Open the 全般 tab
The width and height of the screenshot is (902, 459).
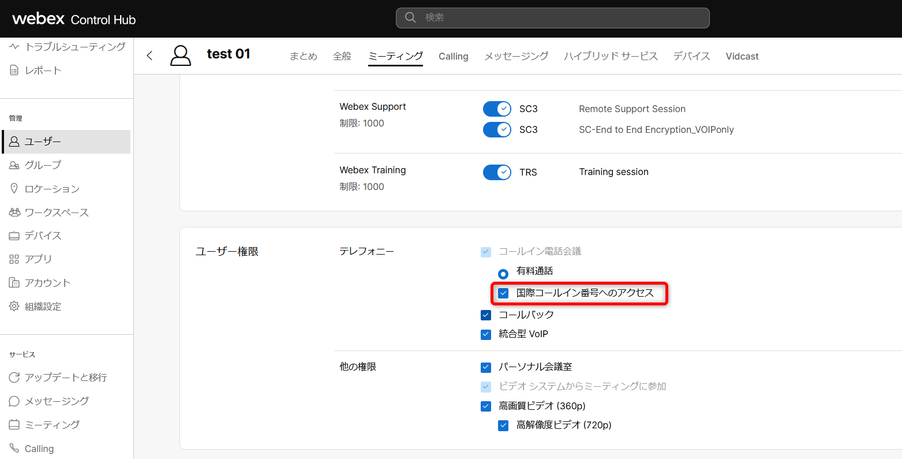tap(342, 56)
